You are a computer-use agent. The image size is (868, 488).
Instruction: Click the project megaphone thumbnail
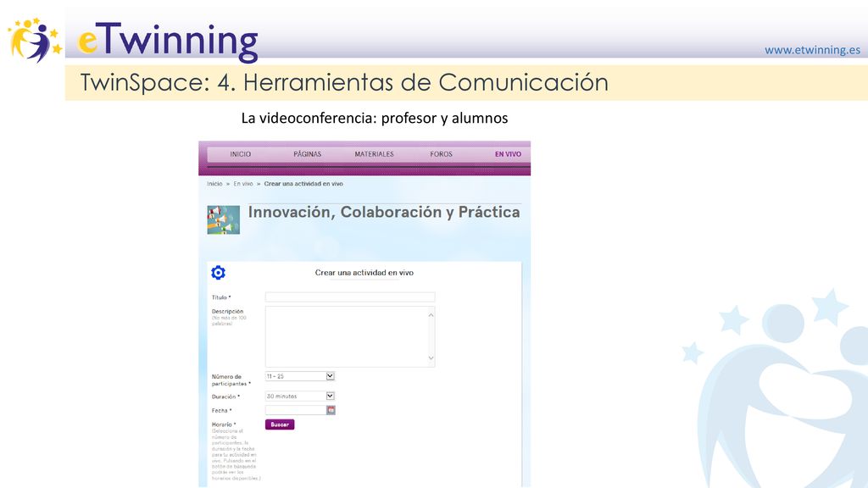pyautogui.click(x=224, y=219)
